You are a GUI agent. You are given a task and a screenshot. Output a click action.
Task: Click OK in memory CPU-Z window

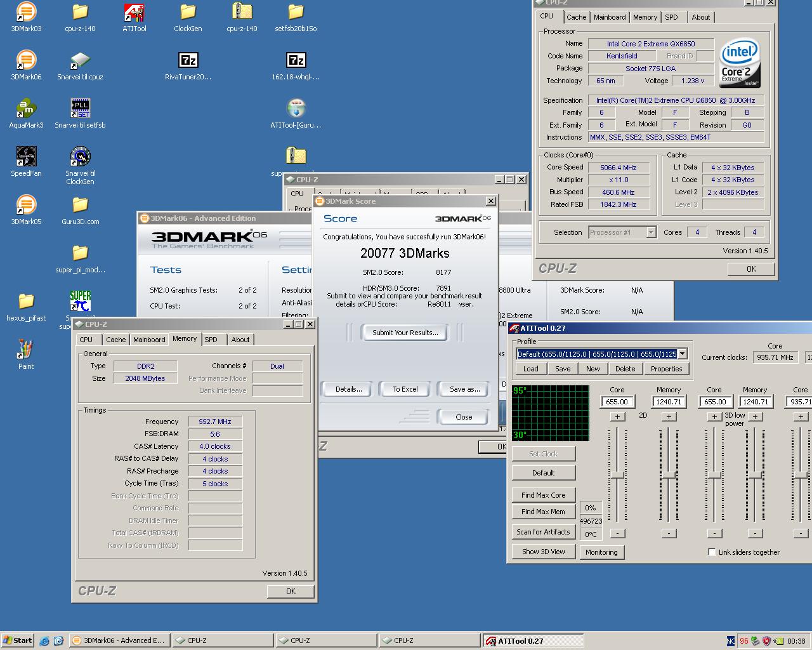point(291,591)
